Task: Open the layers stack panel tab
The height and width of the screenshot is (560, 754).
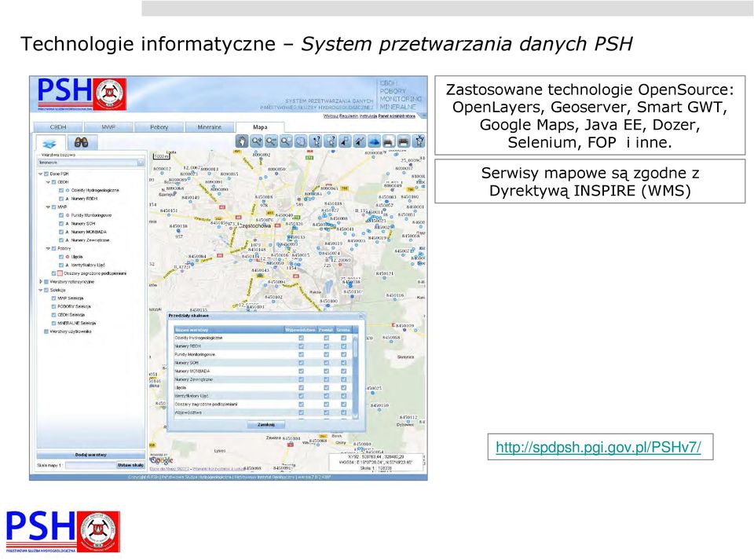Action: coord(49,143)
